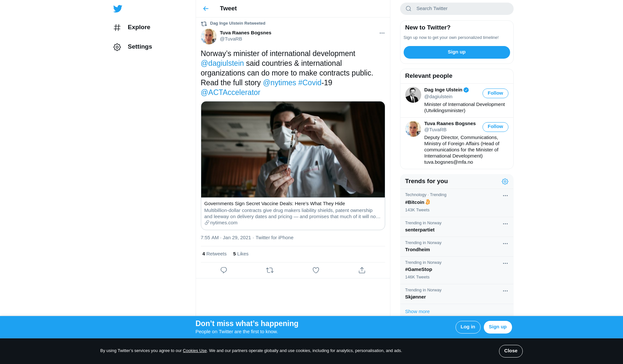The width and height of the screenshot is (623, 364).
Task: Retweet using the retweet icon below the tweet
Action: tap(270, 270)
